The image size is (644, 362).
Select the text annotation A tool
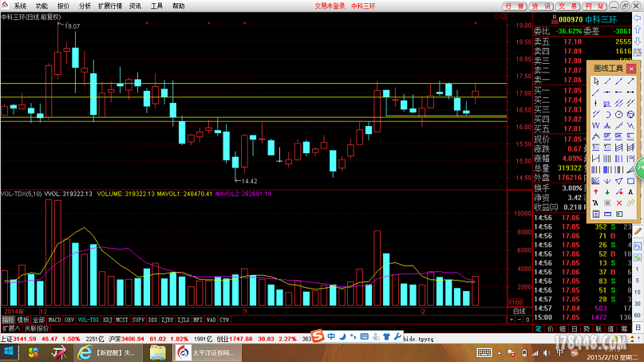point(630,191)
